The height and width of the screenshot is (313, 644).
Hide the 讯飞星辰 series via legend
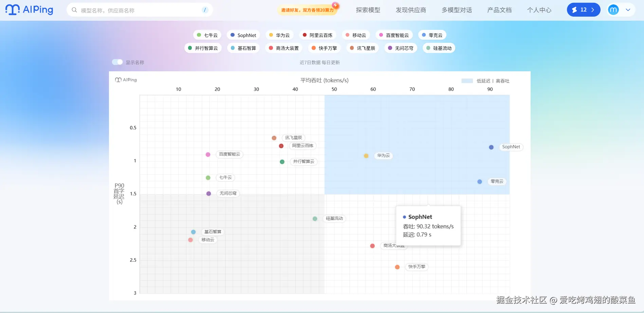(x=363, y=48)
